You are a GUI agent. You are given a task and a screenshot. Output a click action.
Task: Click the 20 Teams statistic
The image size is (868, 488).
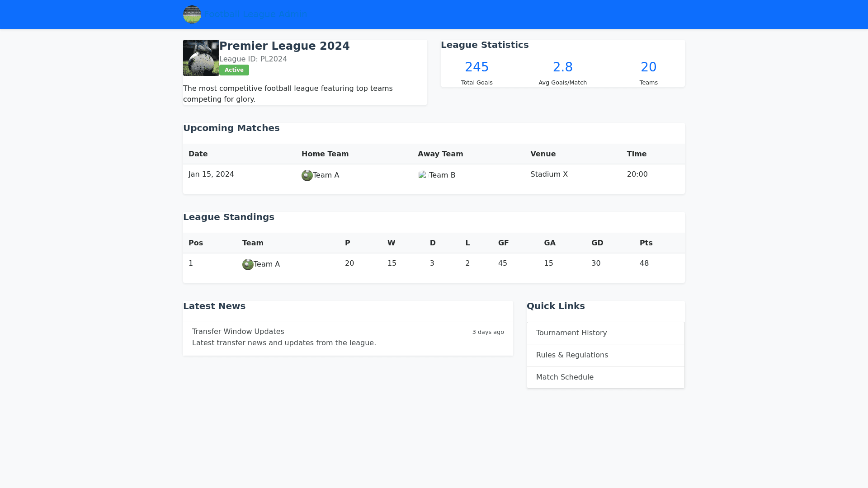(x=649, y=67)
